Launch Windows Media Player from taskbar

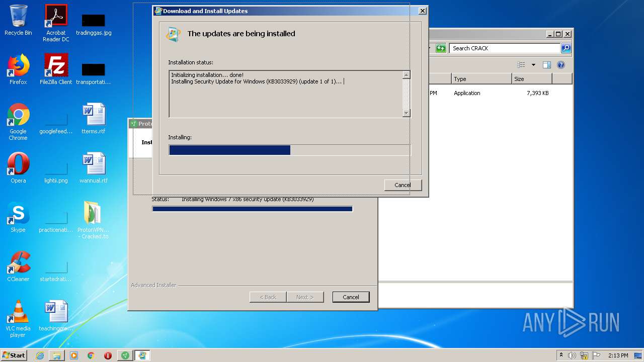(x=74, y=355)
